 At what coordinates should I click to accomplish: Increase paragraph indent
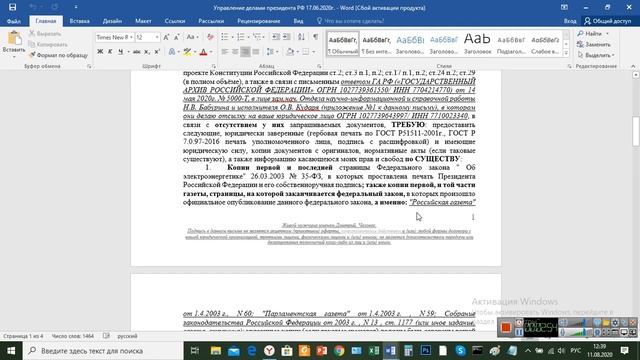tap(287, 37)
